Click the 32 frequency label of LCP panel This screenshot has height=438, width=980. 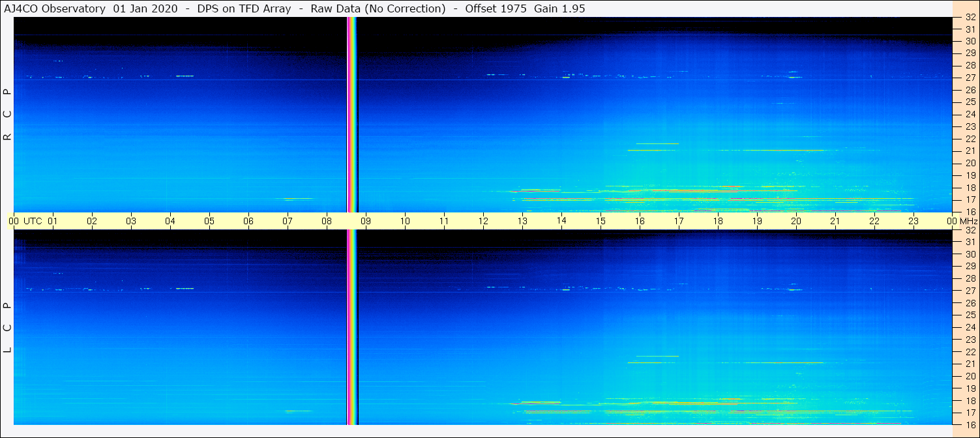970,230
